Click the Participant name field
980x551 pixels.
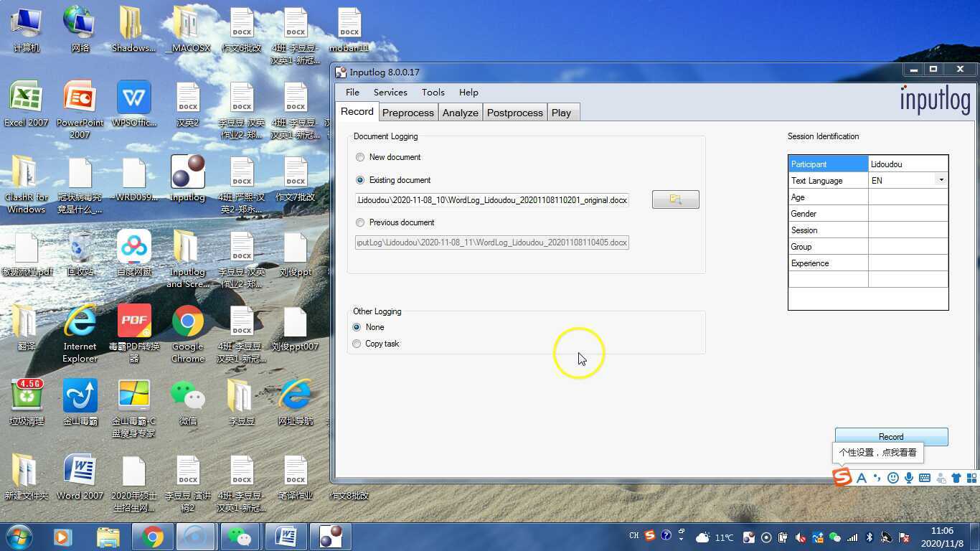[x=908, y=164]
